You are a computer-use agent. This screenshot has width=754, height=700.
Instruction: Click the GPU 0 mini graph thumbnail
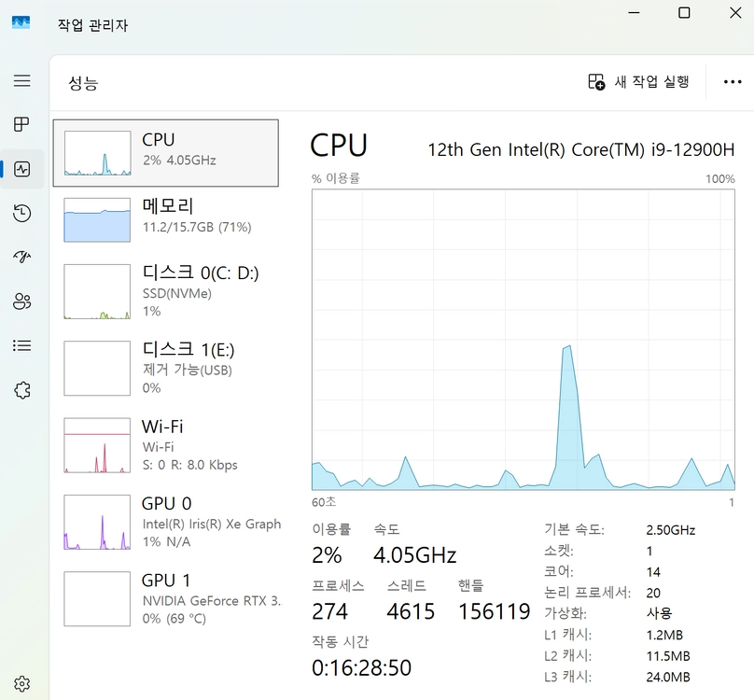tap(97, 522)
